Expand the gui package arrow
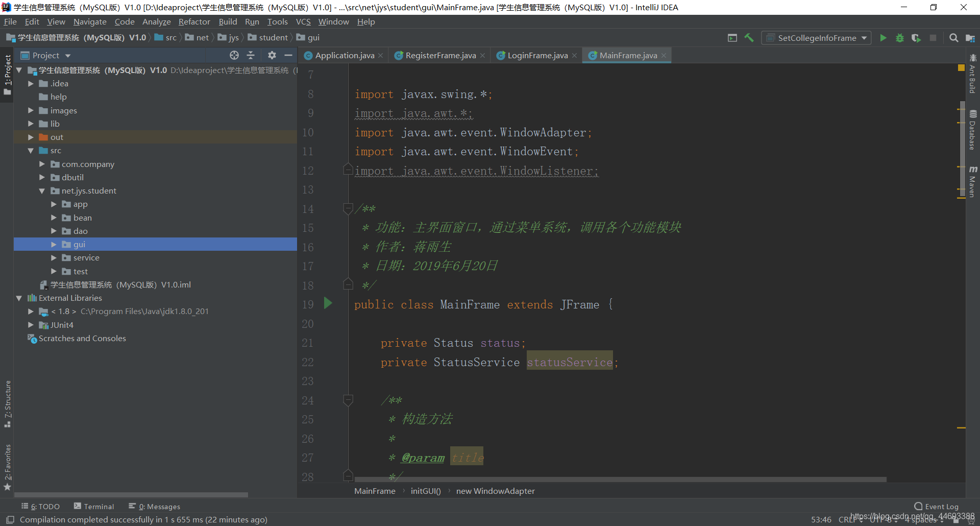 click(54, 244)
